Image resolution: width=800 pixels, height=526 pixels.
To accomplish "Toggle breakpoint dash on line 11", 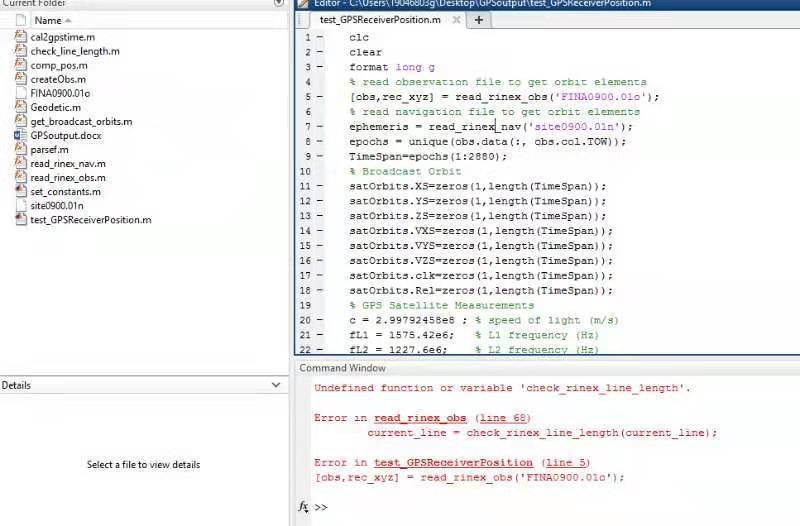I will [x=320, y=186].
